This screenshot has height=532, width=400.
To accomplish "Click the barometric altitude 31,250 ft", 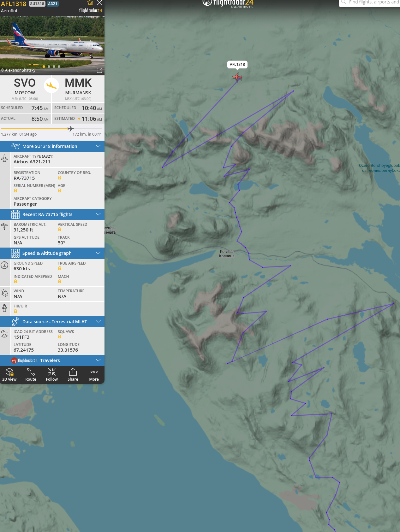I will (x=23, y=230).
